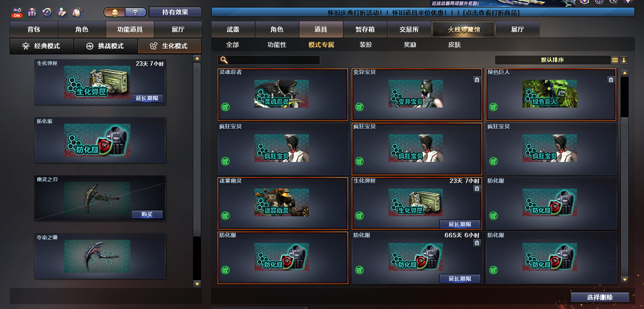The width and height of the screenshot is (644, 309).
Task: Open the profile edit person icon
Action: pyautogui.click(x=62, y=12)
